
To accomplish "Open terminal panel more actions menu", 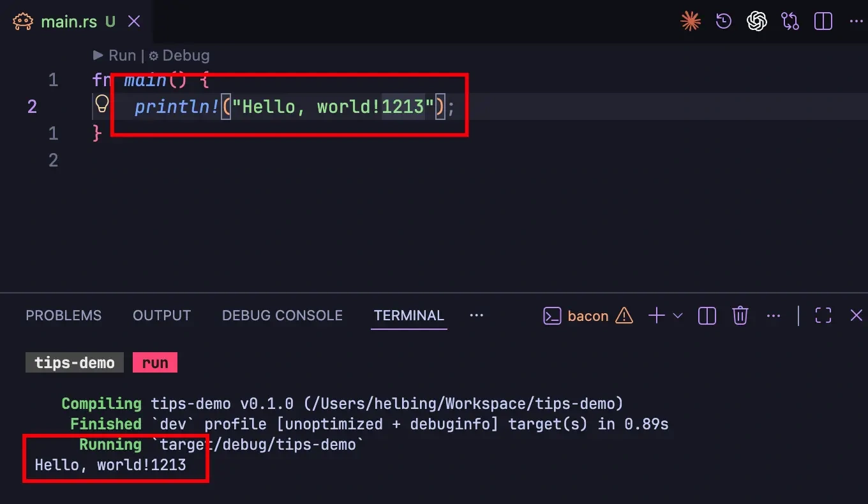I will pos(774,316).
